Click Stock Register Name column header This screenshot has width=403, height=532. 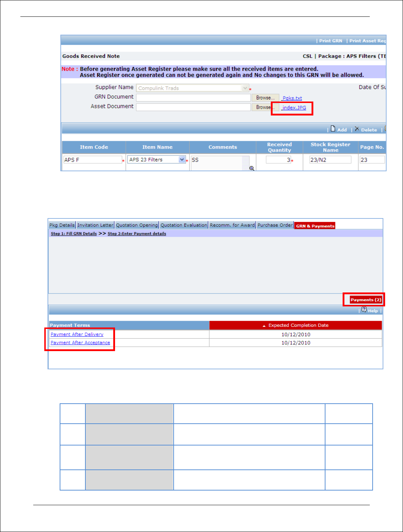[x=330, y=147]
